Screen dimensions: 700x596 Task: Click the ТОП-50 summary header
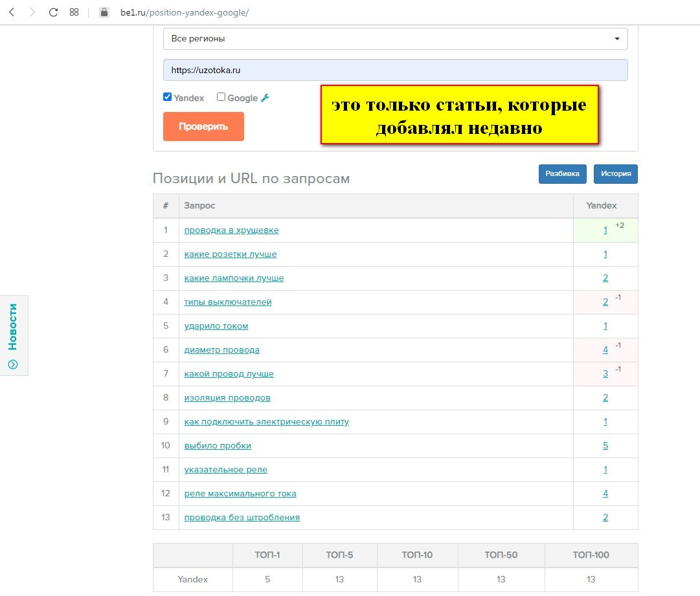click(501, 555)
